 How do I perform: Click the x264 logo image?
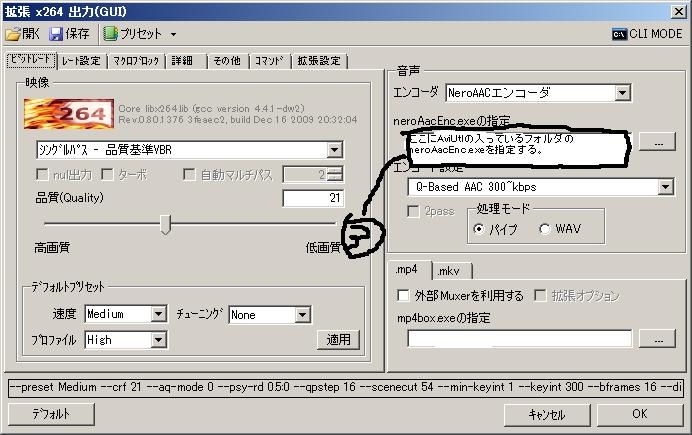(x=69, y=114)
